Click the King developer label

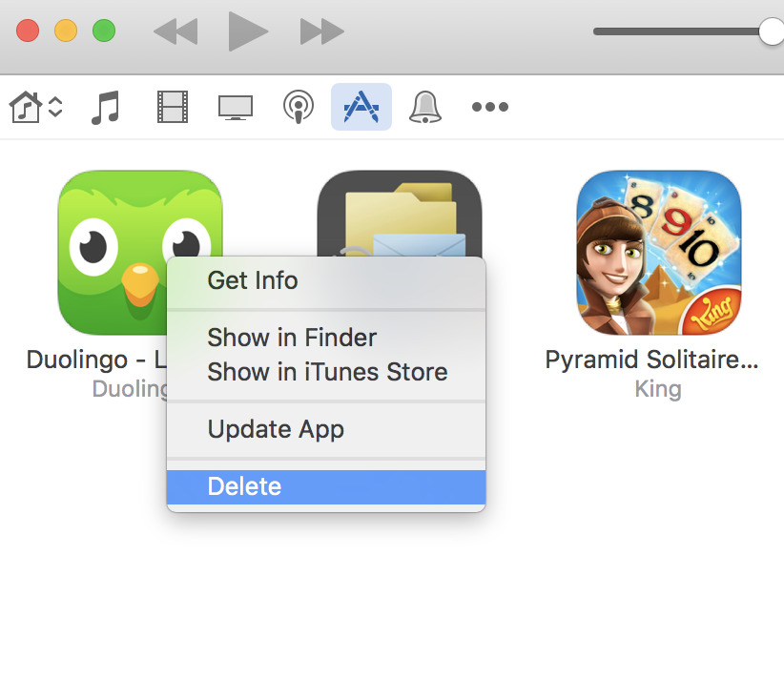click(658, 389)
